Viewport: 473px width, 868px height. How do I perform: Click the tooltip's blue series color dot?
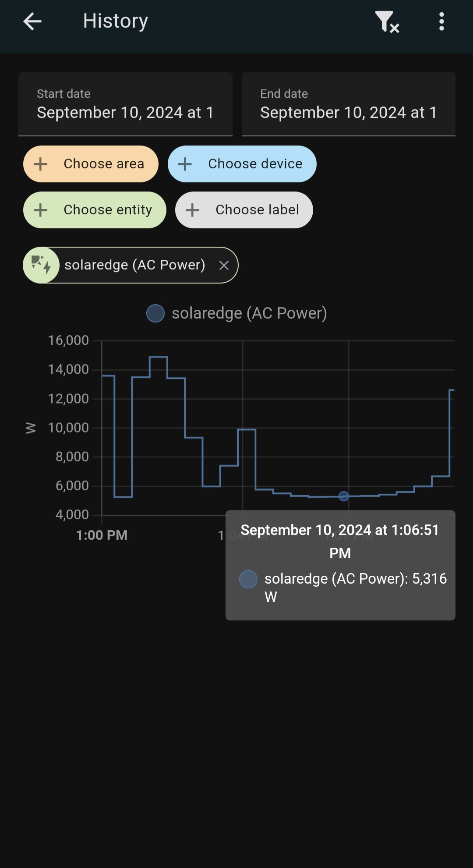248,579
